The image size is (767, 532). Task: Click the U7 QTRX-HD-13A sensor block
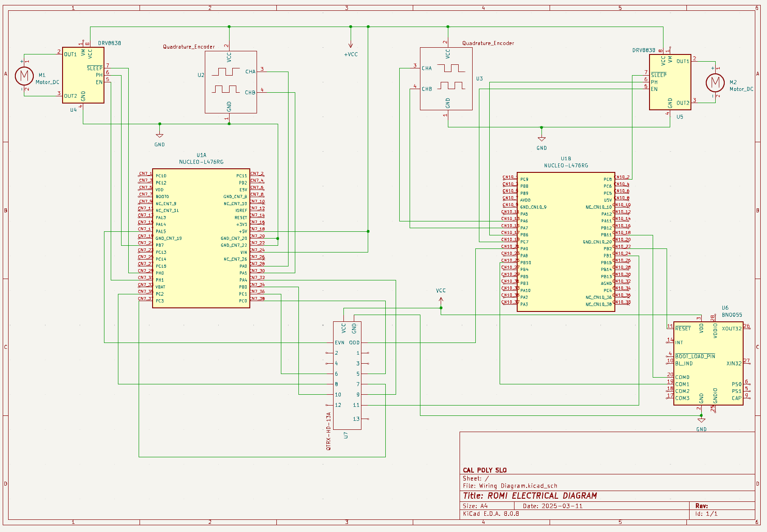(347, 375)
